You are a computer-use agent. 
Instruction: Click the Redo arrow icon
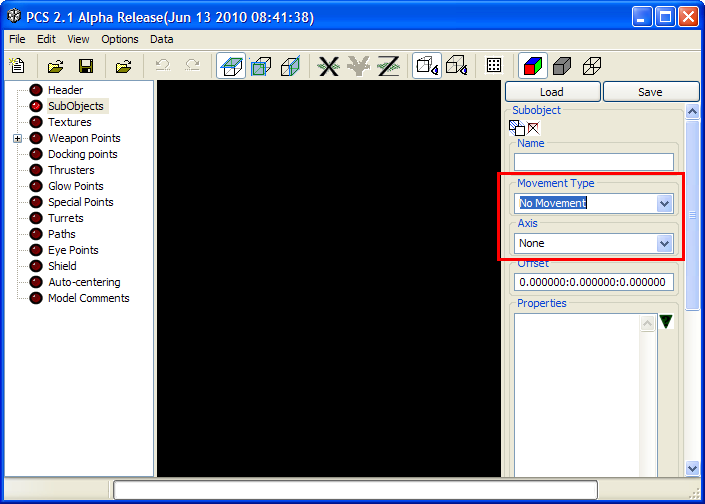(x=192, y=66)
